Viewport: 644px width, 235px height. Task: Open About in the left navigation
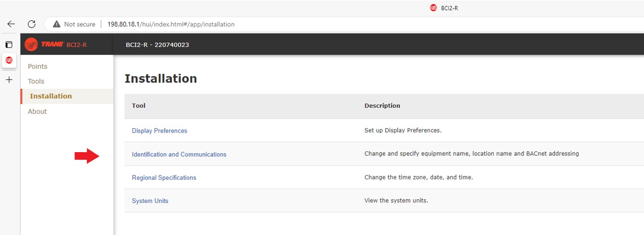pyautogui.click(x=38, y=111)
